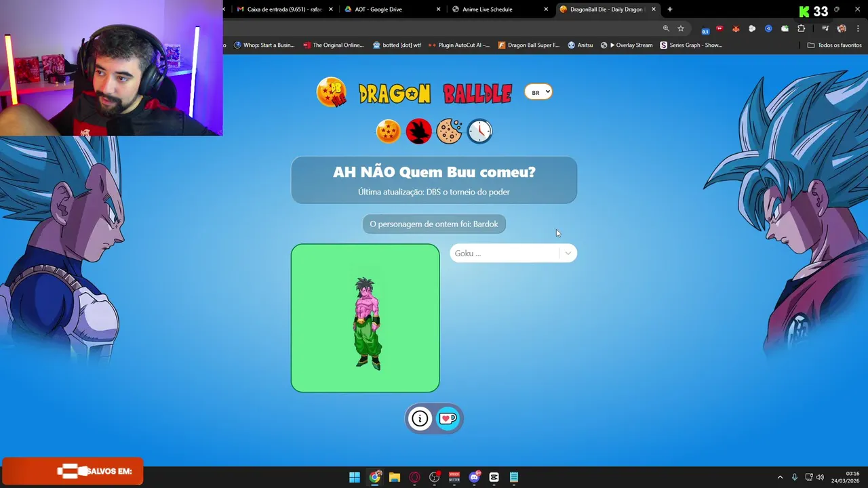Open the botted [dot] wtf bookmark
The height and width of the screenshot is (488, 868).
pyautogui.click(x=397, y=45)
